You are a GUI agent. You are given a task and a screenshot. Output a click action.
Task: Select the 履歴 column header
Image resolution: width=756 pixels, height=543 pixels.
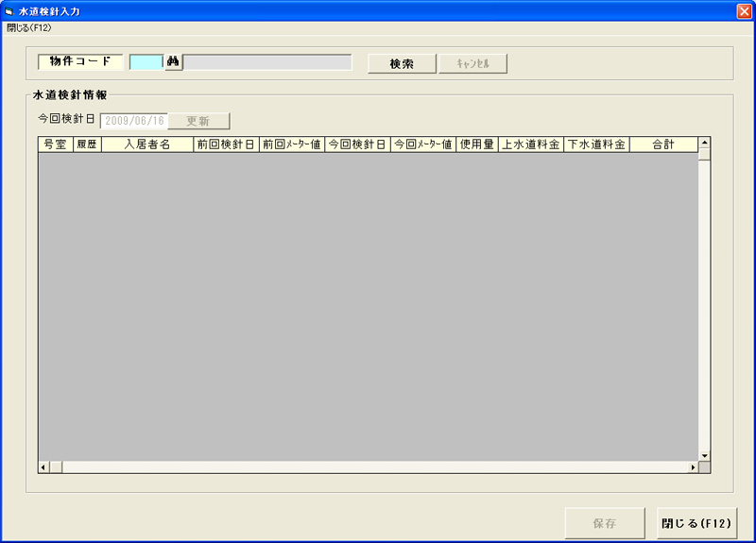point(87,144)
